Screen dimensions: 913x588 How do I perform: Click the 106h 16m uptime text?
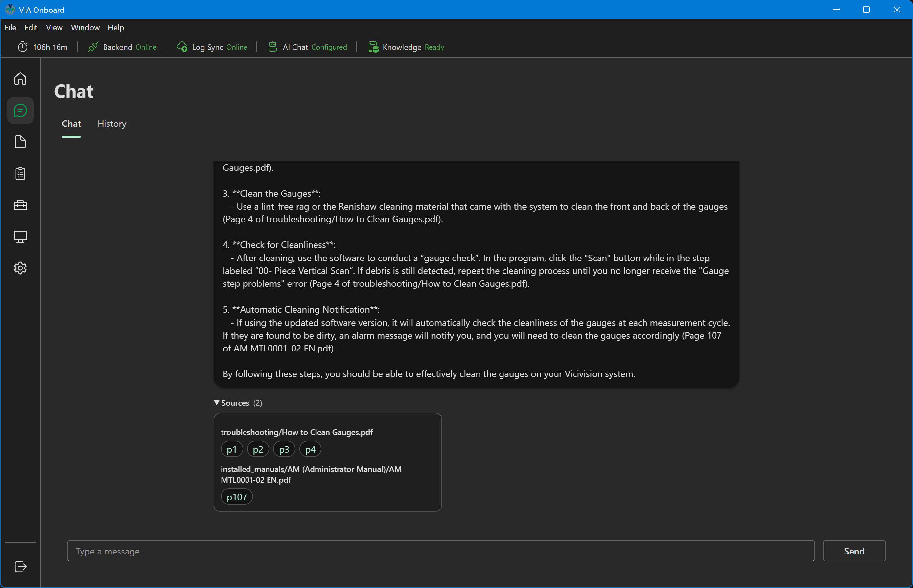pos(50,47)
